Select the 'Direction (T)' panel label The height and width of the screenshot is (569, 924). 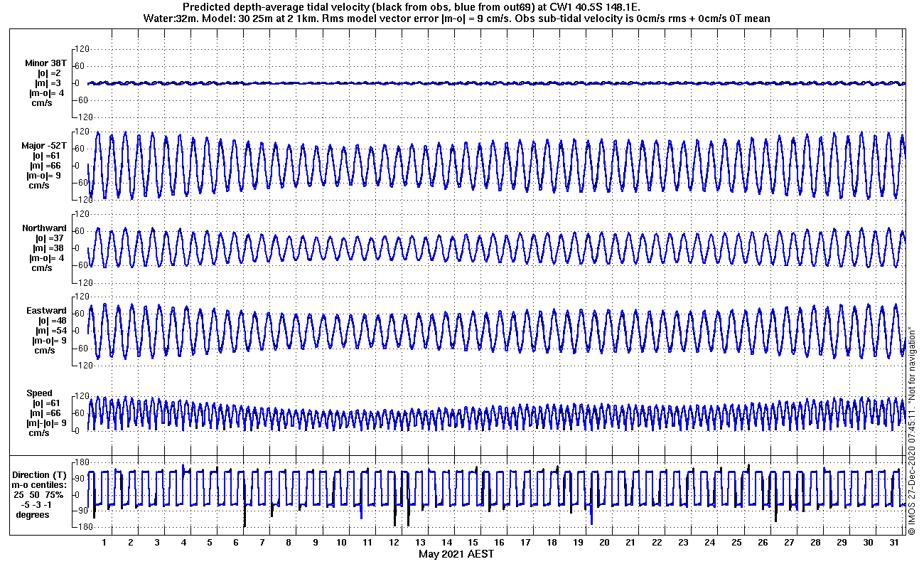41,474
